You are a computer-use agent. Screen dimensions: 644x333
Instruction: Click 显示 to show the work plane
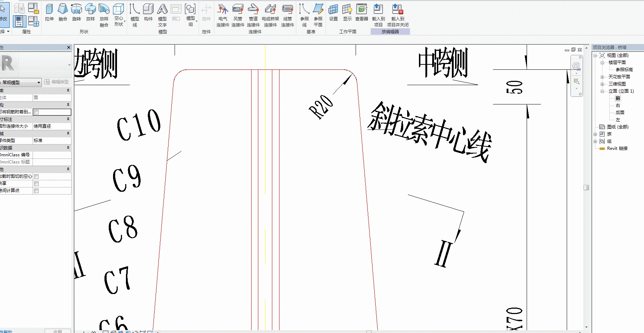pos(347,13)
